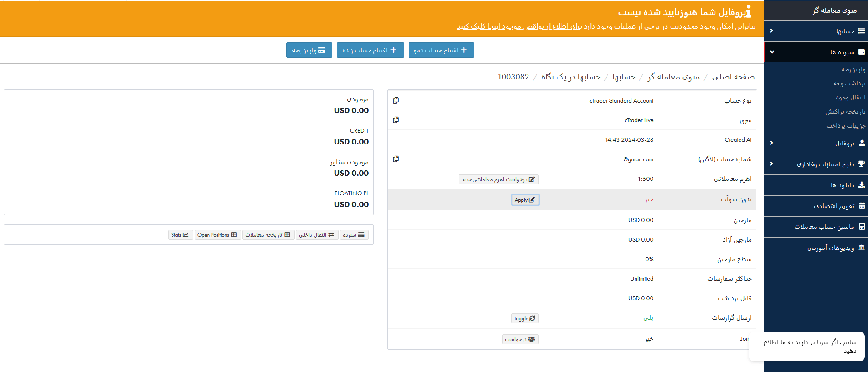Click the FLOATING PL label
The height and width of the screenshot is (372, 868).
352,193
